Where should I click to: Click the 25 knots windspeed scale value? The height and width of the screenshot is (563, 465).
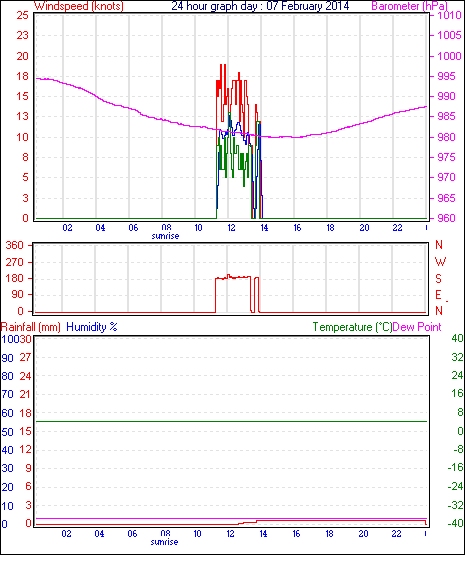22,15
